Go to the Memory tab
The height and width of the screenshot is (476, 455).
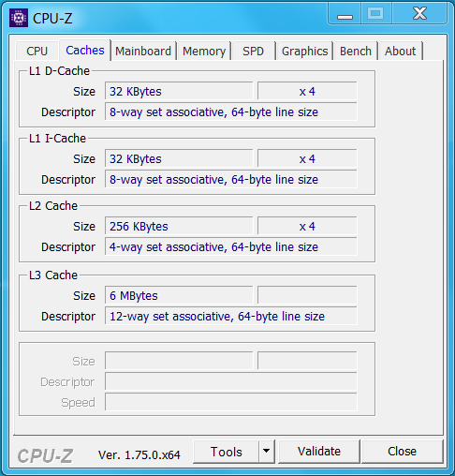pyautogui.click(x=204, y=51)
